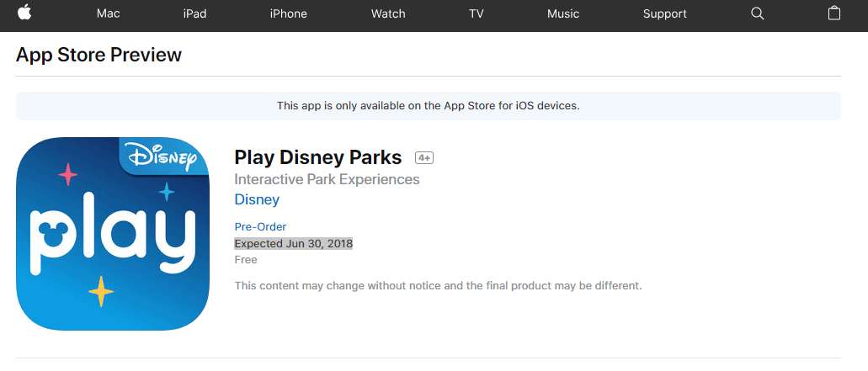Click the Interactive Park Experiences subtitle
Viewport: 868px width, 371px height.
[x=327, y=180]
